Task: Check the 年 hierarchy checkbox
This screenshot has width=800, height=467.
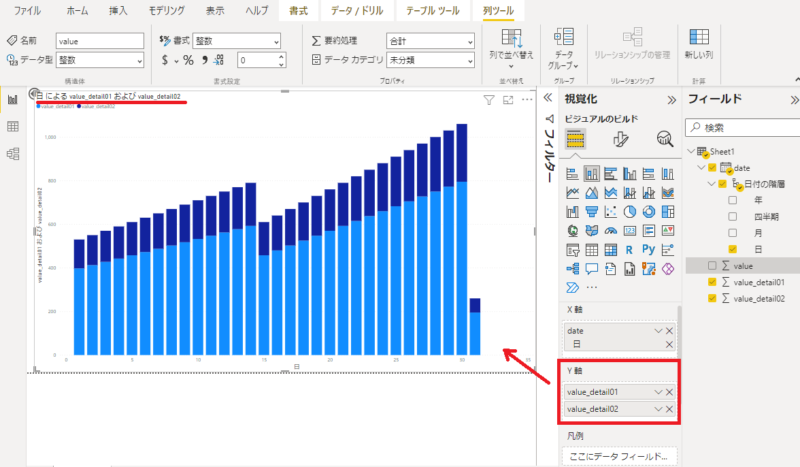Action: click(x=733, y=201)
